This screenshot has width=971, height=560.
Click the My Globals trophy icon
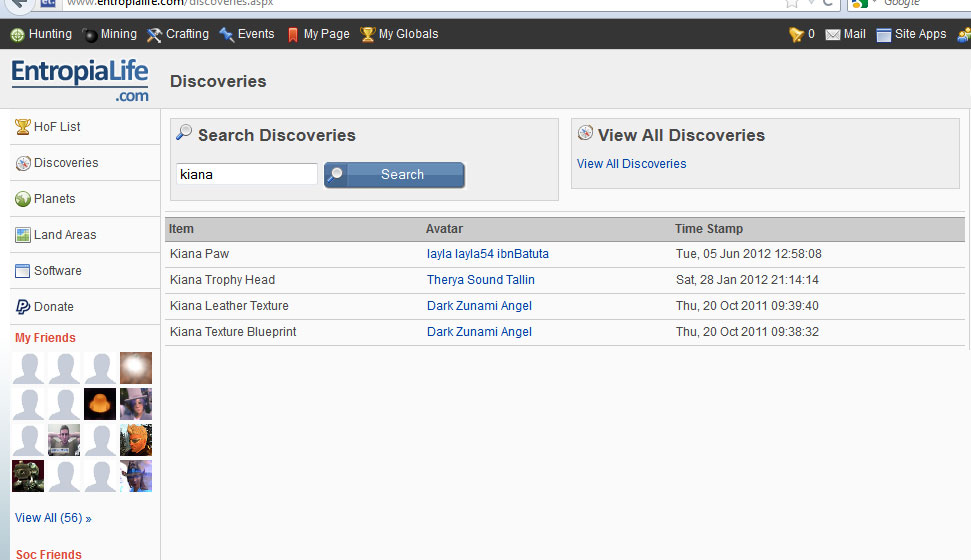coord(368,35)
